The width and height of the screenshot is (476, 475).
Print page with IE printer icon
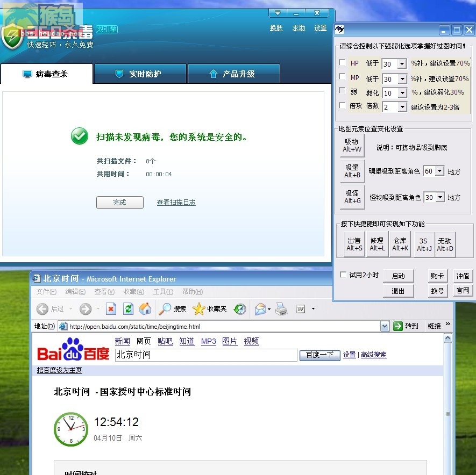tap(281, 309)
